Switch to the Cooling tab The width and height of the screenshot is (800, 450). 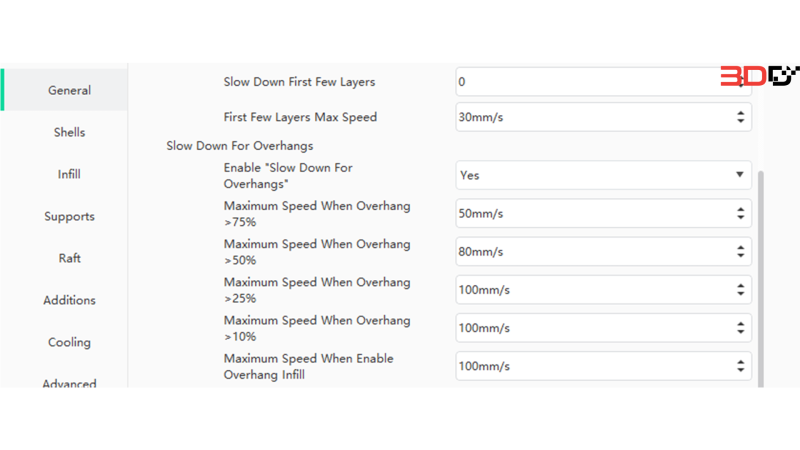(x=69, y=342)
